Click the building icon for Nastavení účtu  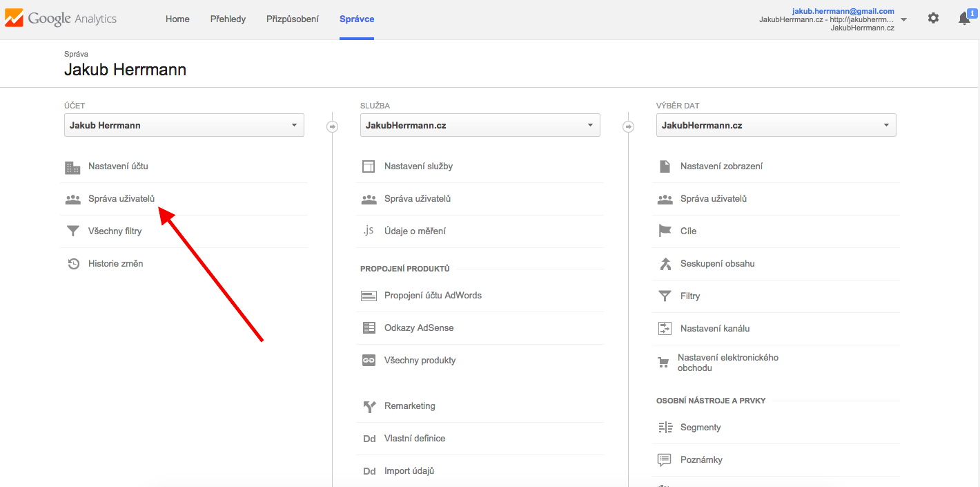(x=72, y=166)
